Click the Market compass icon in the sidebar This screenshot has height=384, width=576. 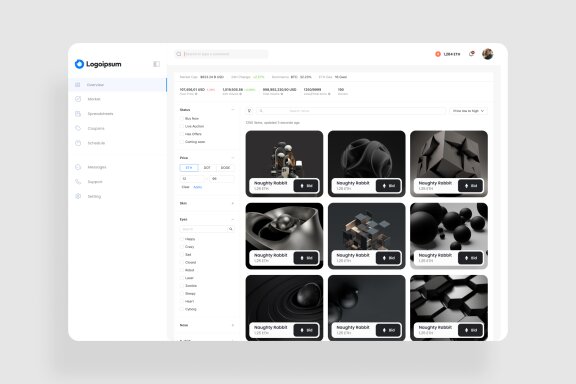(x=78, y=99)
